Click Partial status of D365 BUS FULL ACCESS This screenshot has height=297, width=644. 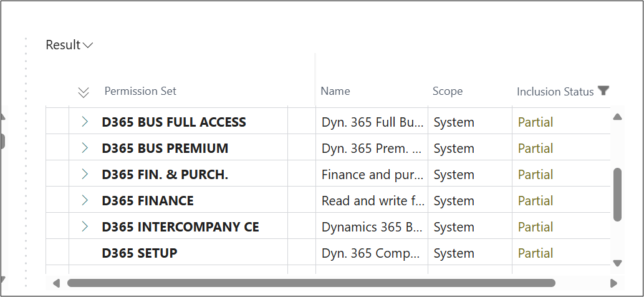535,122
